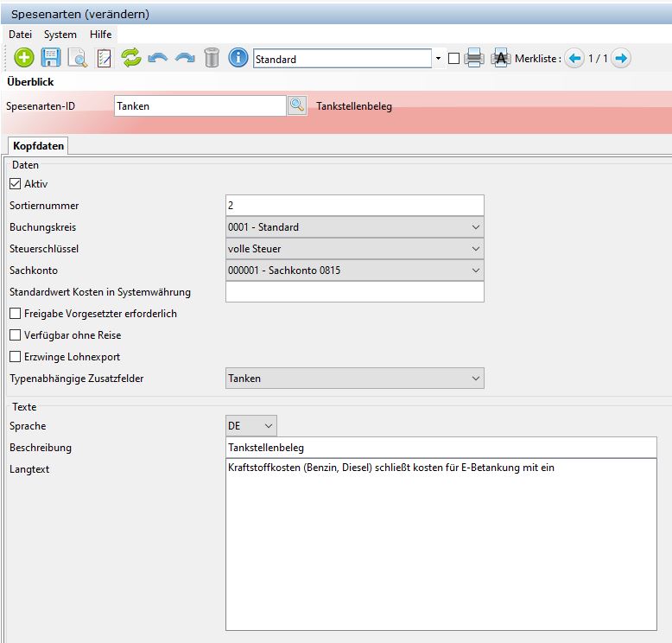Select the Kopfdaten tab
672x643 pixels.
pyautogui.click(x=38, y=146)
